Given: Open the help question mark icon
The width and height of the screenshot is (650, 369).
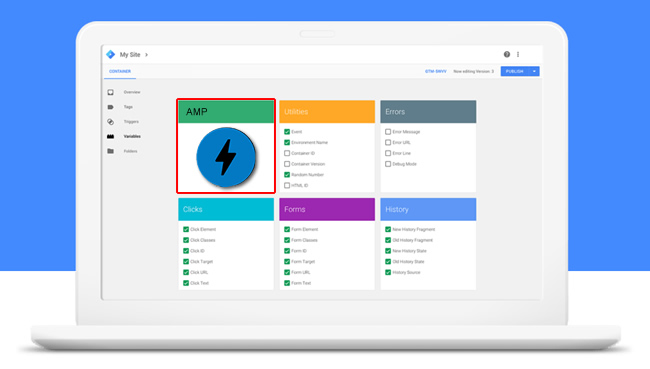Looking at the screenshot, I should coord(507,54).
